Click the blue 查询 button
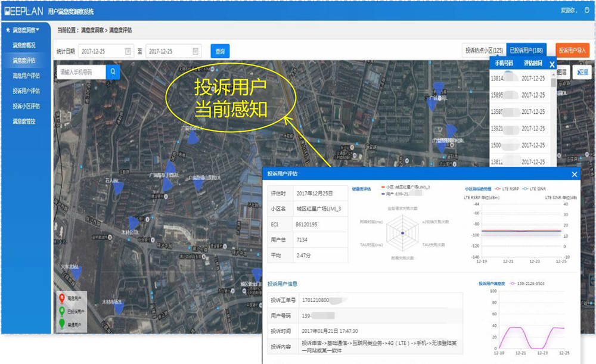 pyautogui.click(x=219, y=51)
